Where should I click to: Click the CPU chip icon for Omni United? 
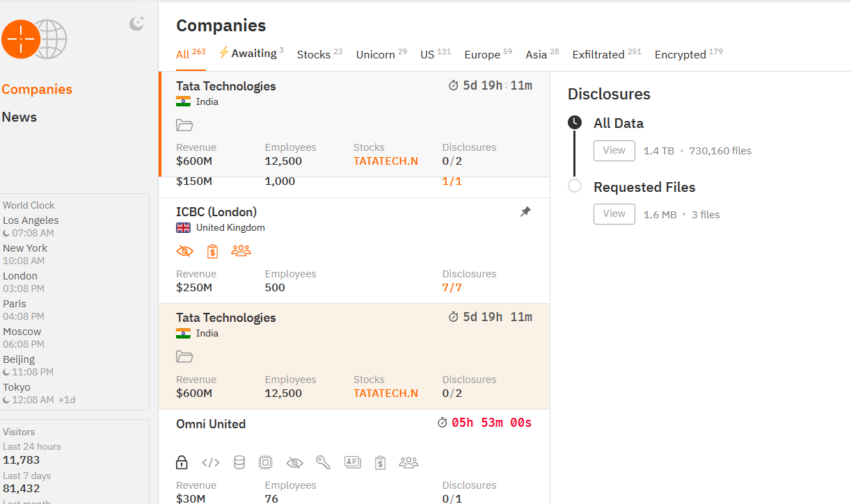click(x=265, y=462)
